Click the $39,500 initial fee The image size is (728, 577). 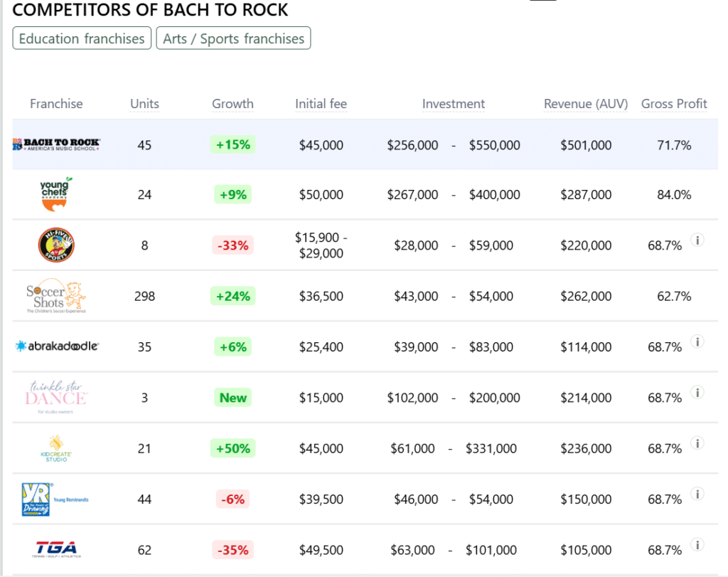coord(321,499)
